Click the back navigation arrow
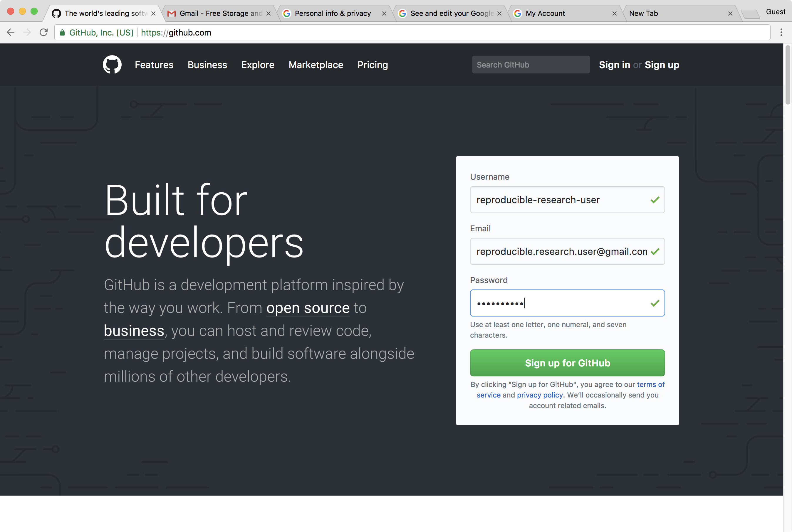 pyautogui.click(x=11, y=33)
